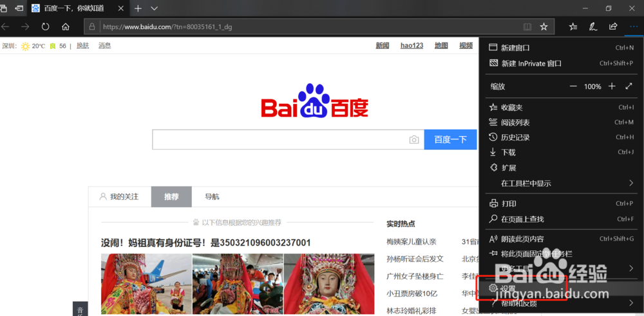Open 下载 menu item
The image size is (644, 316).
click(562, 152)
